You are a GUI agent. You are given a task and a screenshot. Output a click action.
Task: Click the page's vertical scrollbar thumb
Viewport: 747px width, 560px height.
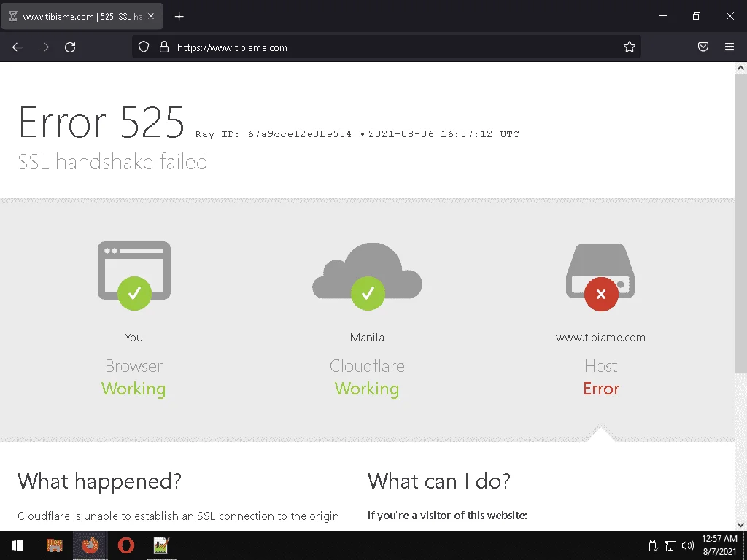pyautogui.click(x=740, y=224)
